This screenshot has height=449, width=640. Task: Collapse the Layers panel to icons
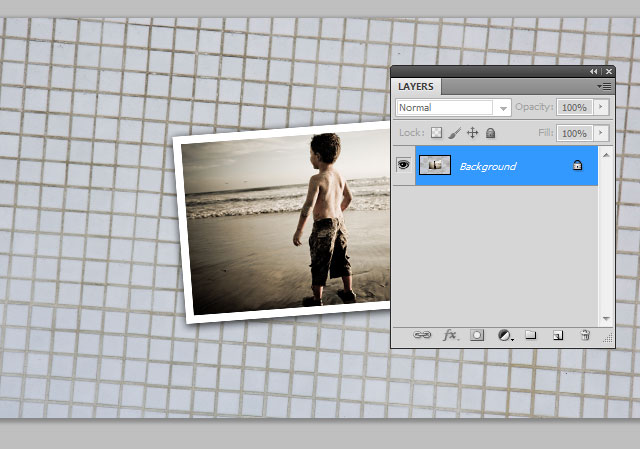click(593, 71)
